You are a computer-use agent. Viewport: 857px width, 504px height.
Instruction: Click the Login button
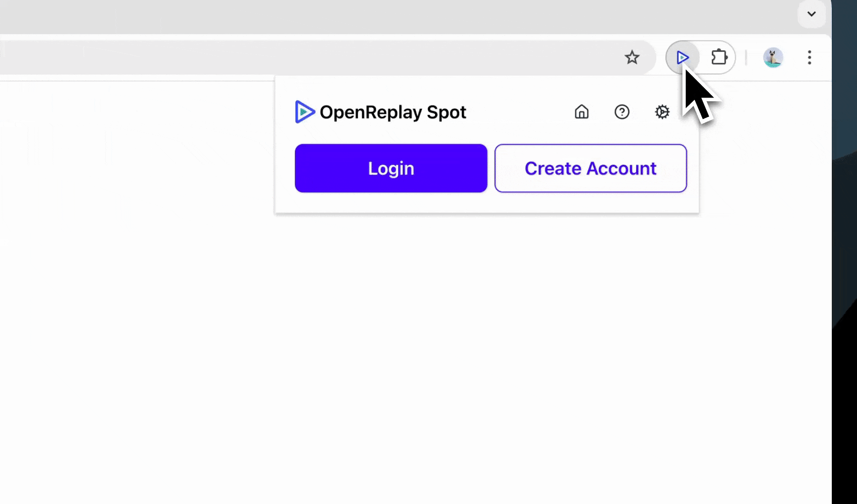click(x=391, y=168)
